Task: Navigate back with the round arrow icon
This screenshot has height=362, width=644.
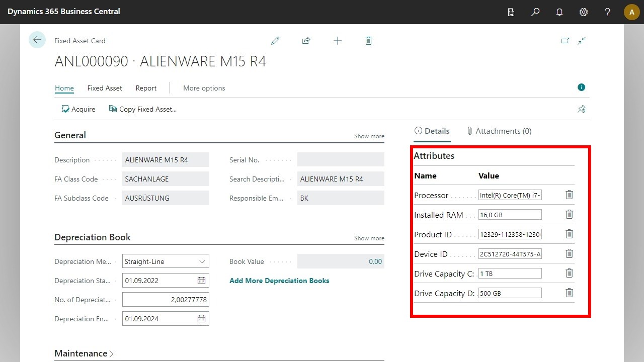Action: (x=37, y=40)
